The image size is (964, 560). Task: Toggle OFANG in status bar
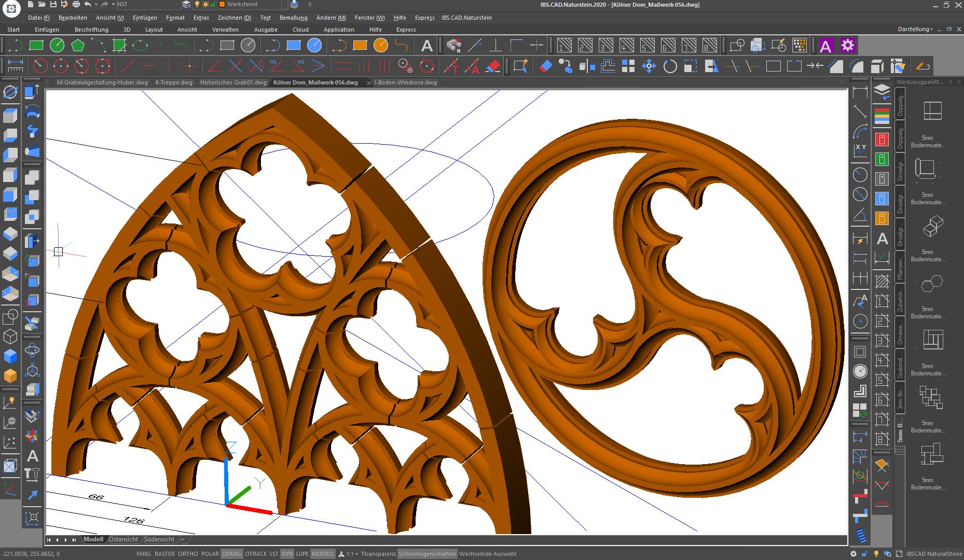pos(231,554)
